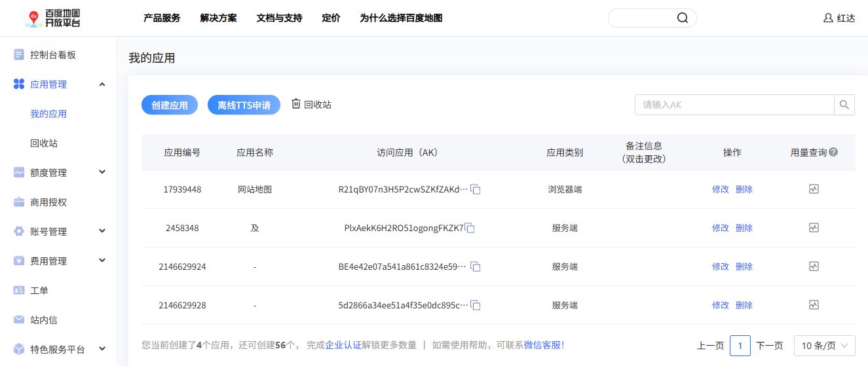This screenshot has height=366, width=868.
Task: Follow the 企业认证 link
Action: click(x=343, y=345)
